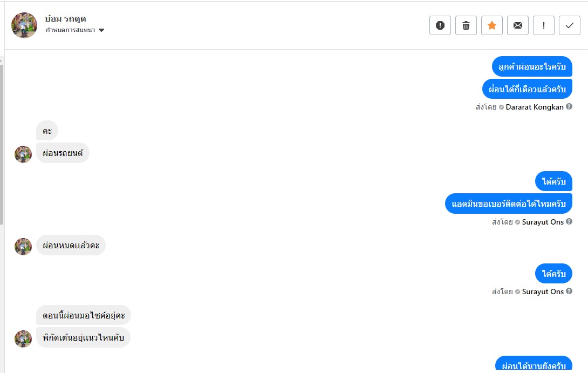Delete conversation with the trash icon
588x373 pixels.
[x=466, y=25]
